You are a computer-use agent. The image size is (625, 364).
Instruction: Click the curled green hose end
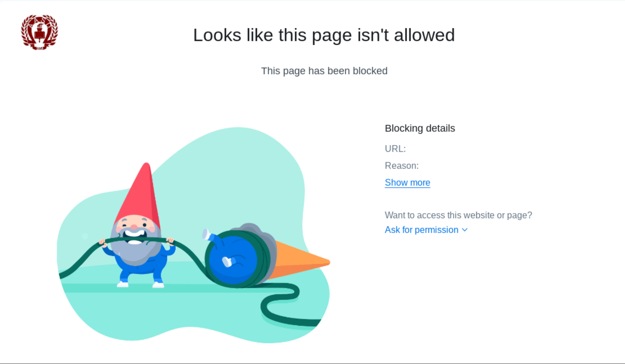(x=279, y=305)
